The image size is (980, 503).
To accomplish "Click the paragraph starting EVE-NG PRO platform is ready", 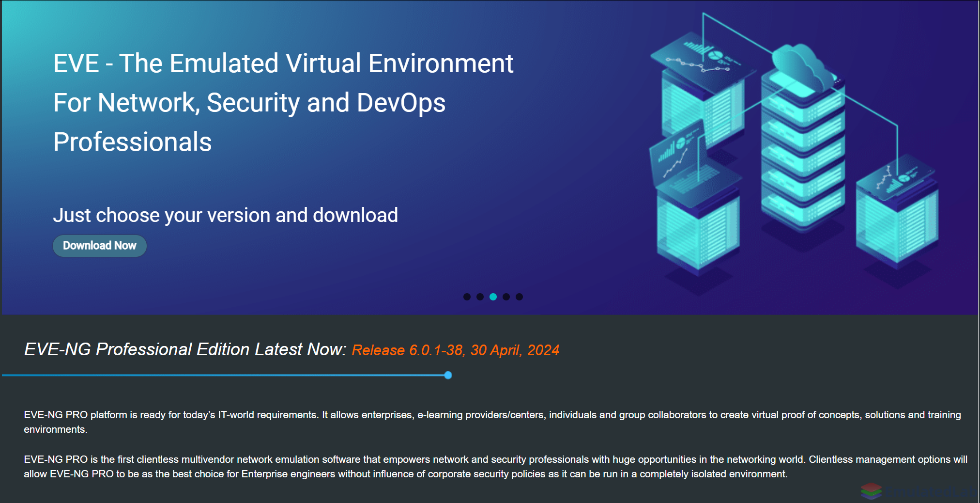I will tap(492, 422).
